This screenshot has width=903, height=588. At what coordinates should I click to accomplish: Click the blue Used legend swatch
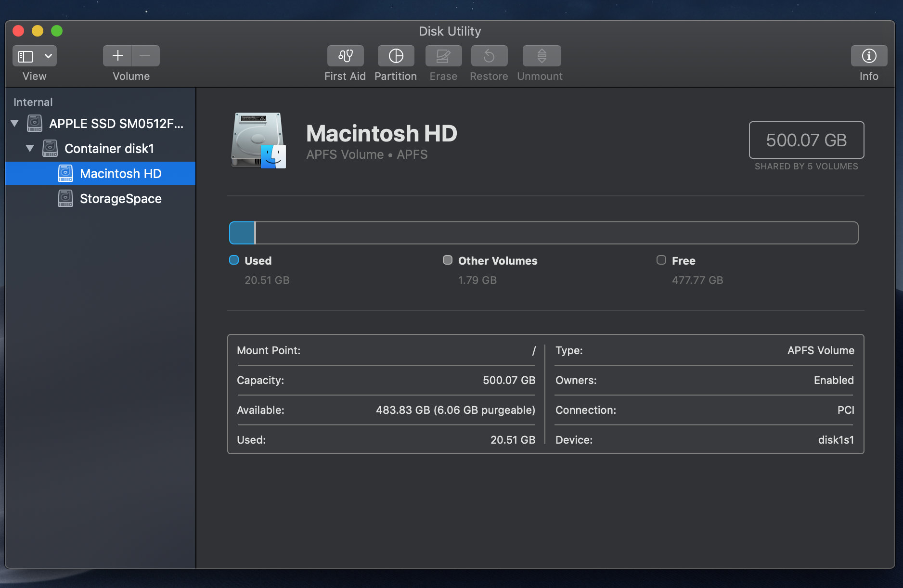point(234,260)
